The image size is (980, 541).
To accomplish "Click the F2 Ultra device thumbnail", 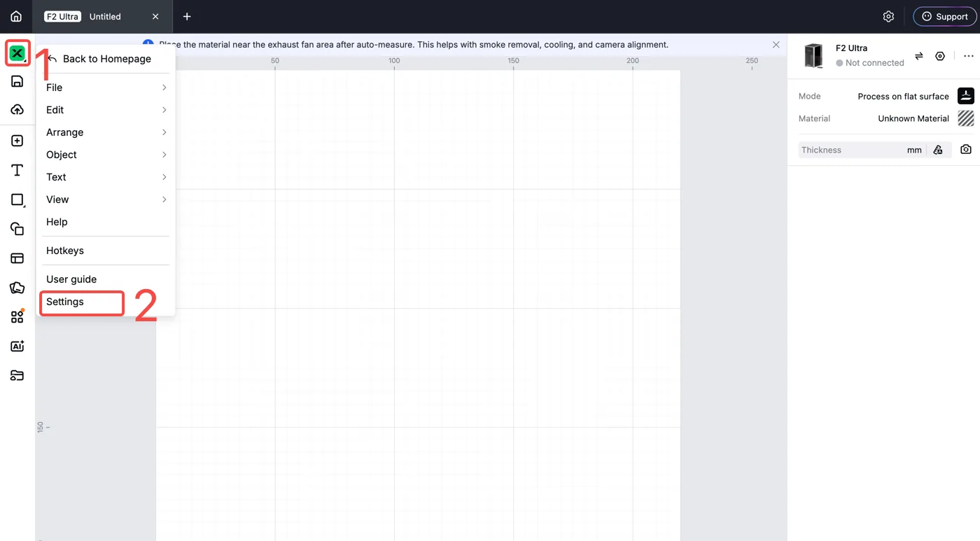I will pos(813,55).
